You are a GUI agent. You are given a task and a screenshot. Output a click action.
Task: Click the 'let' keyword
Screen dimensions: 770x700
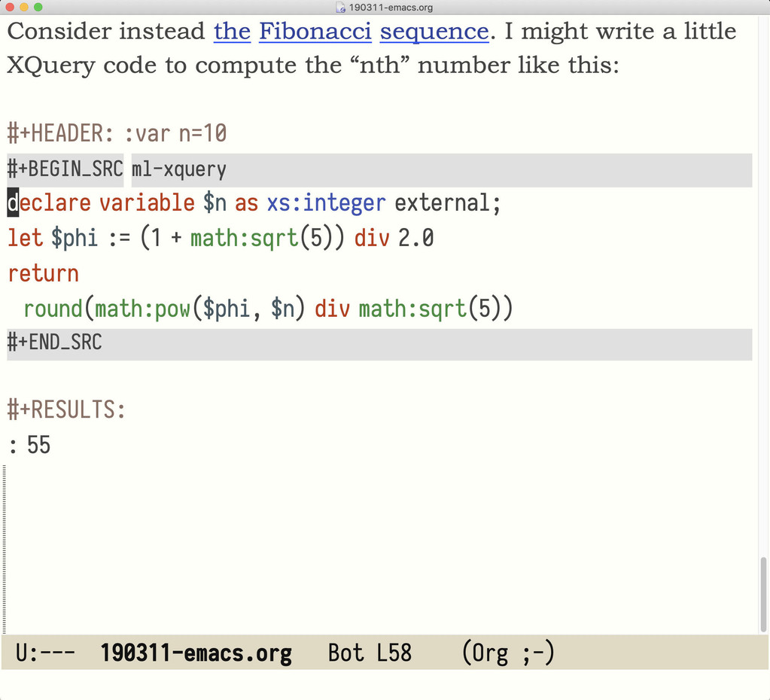[x=25, y=238]
